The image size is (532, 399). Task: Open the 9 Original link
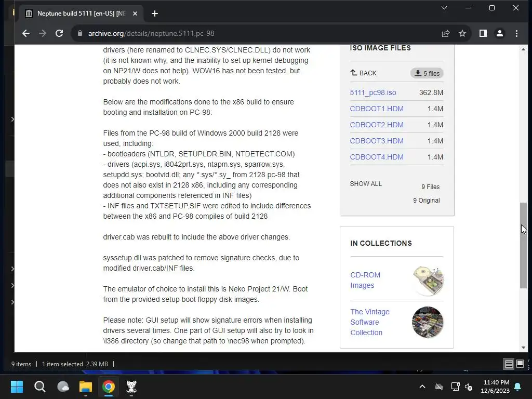tap(427, 201)
